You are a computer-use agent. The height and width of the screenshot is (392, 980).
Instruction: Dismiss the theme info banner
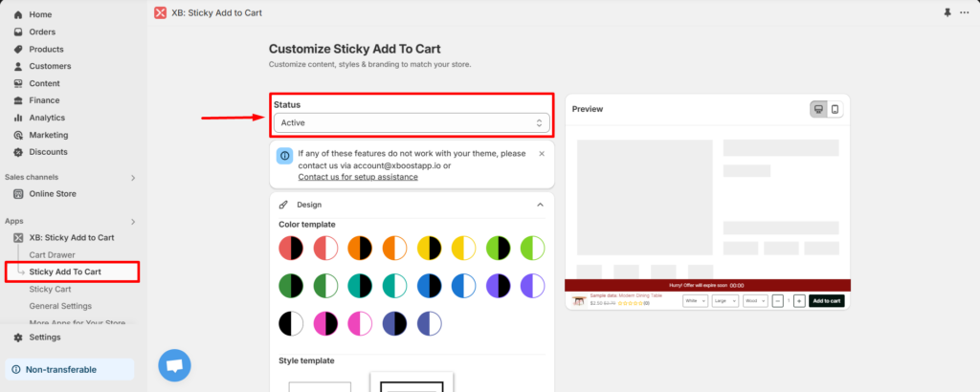click(x=542, y=153)
